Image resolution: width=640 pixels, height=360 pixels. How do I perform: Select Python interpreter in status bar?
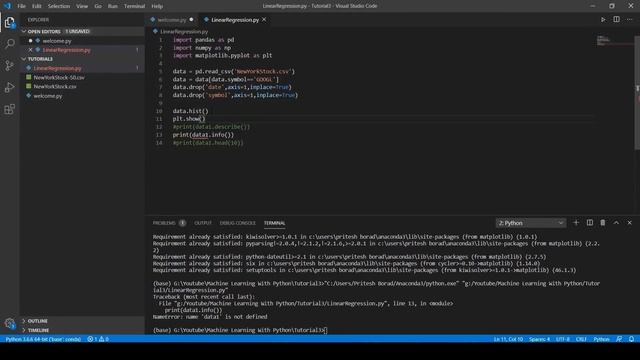(x=43, y=339)
